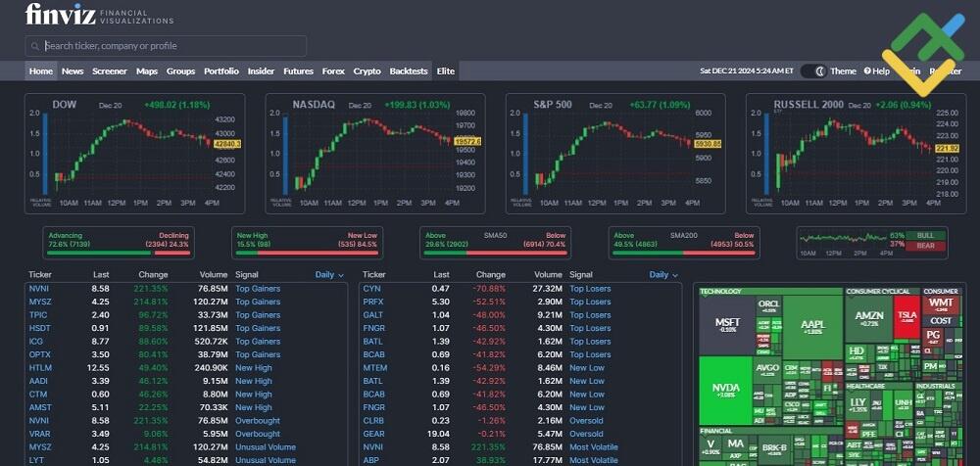Select the BEAR indicator button

(x=925, y=247)
